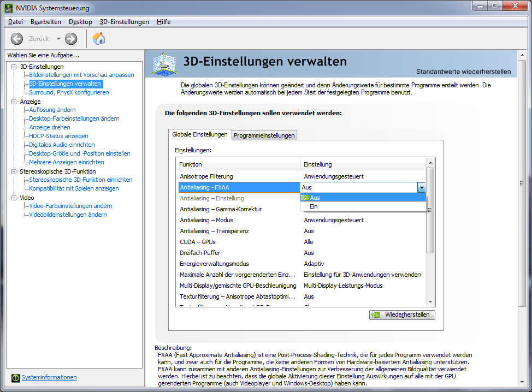Open Mehrere Anzeigen einrichten
Screen dimensions: 532x392
67,163
